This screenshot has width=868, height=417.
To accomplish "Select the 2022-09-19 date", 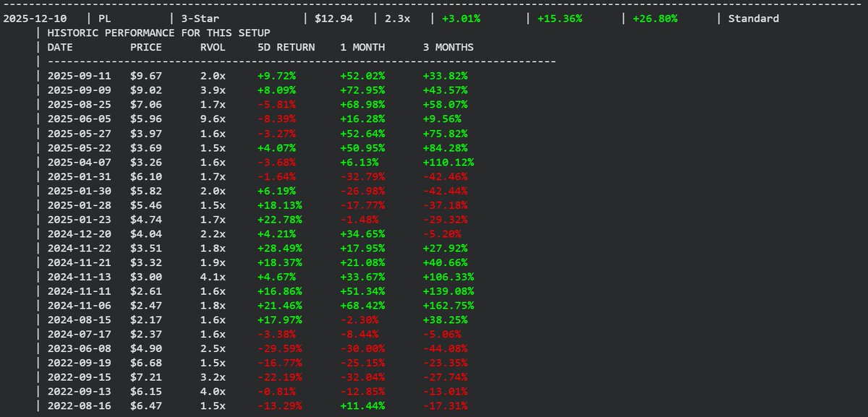I will [79, 363].
